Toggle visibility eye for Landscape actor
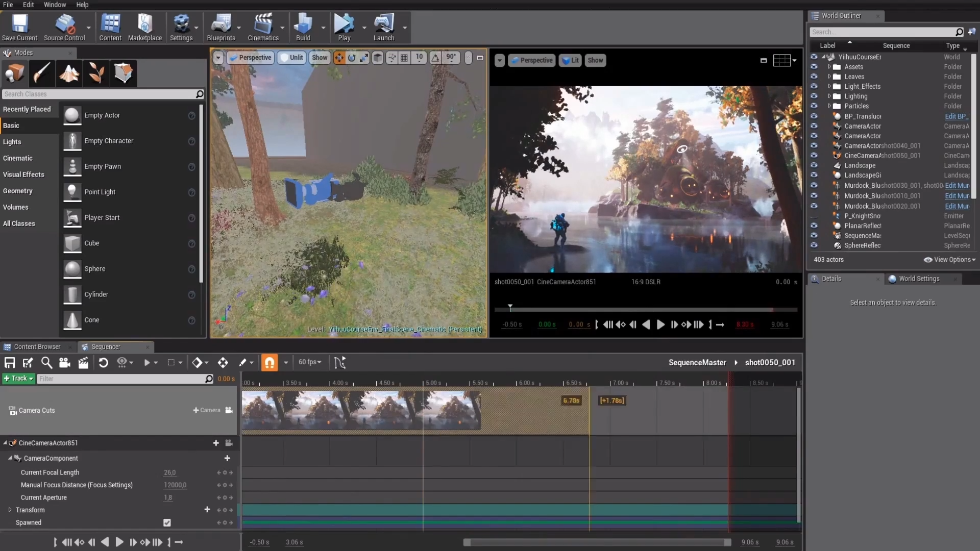Screen dimensions: 980x551 click(814, 165)
